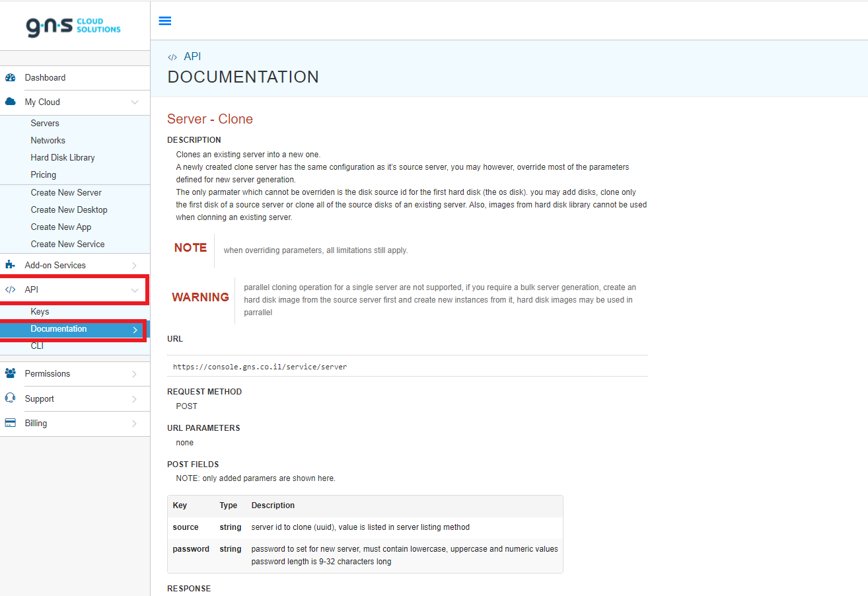Toggle the hamburger menu button
868x596 pixels.
165,20
